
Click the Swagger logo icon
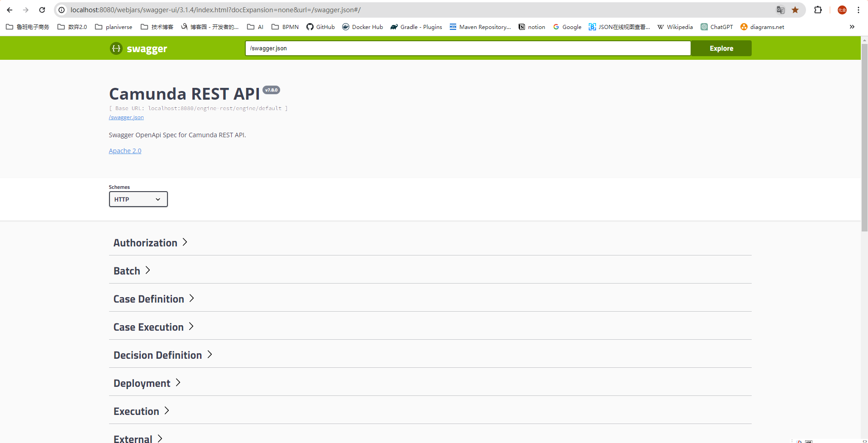click(116, 48)
